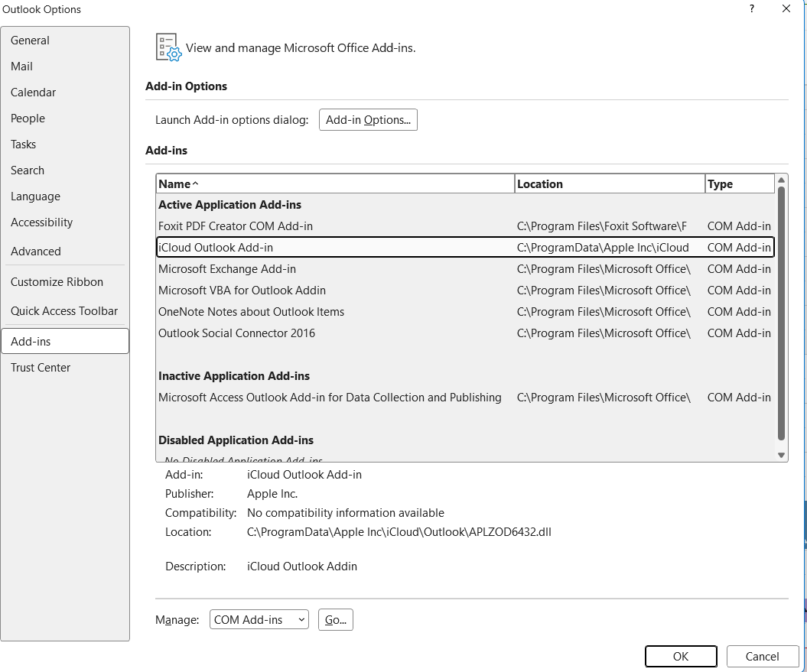Click the Disabled Application Add-ins heading
Viewport: 807px width, 672px height.
236,440
